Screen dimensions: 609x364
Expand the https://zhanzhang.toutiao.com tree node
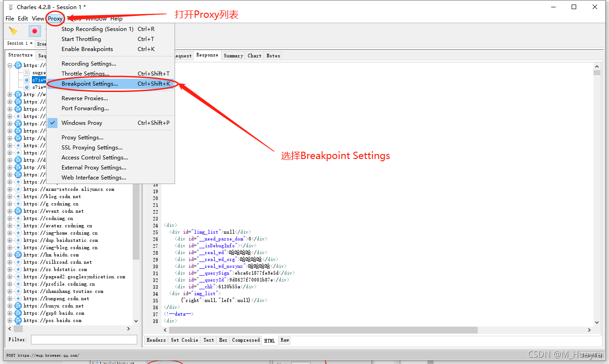point(10,291)
